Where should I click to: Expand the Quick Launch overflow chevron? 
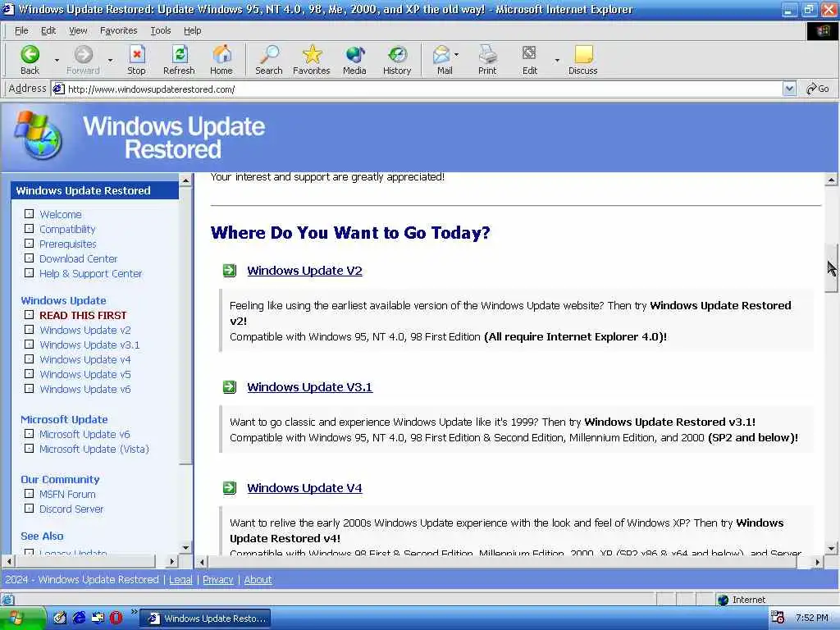(x=134, y=612)
